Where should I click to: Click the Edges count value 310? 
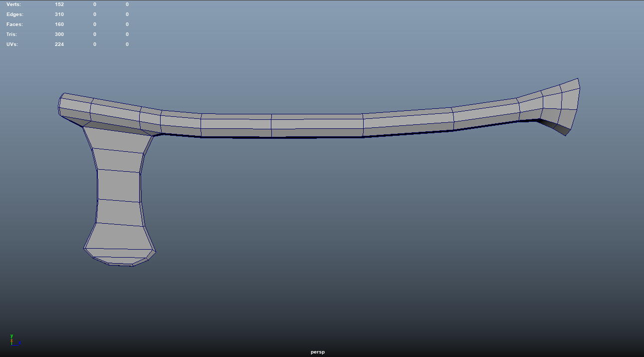coord(59,14)
